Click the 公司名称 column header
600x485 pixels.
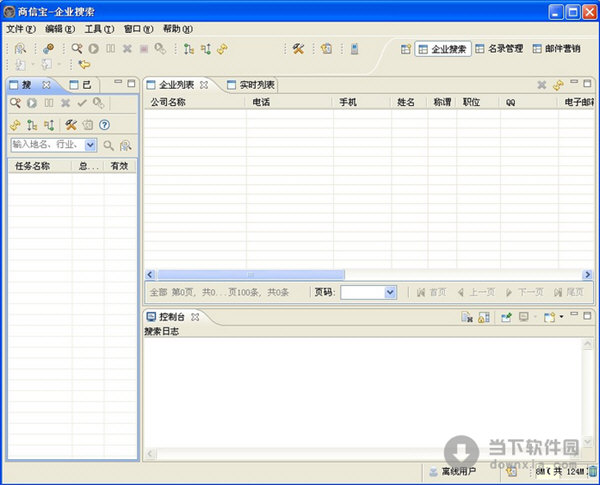(194, 102)
